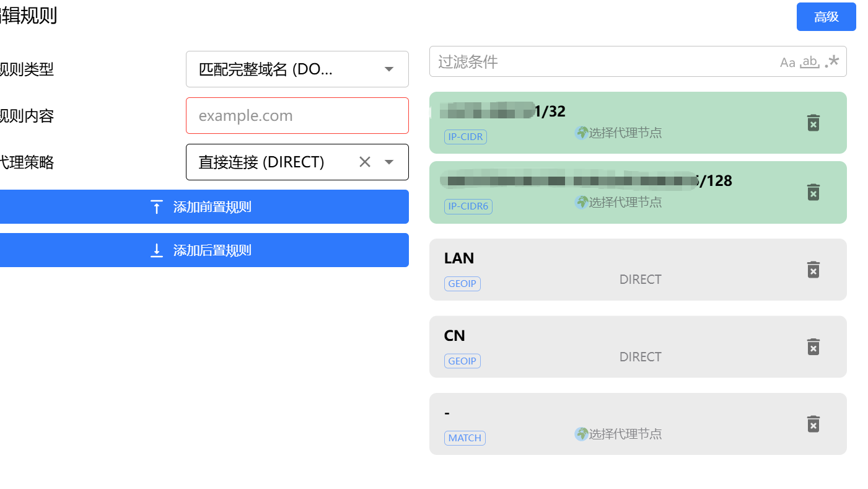Image resolution: width=868 pixels, height=489 pixels.
Task: Expand proxy policy dropdown arrow
Action: click(x=389, y=162)
